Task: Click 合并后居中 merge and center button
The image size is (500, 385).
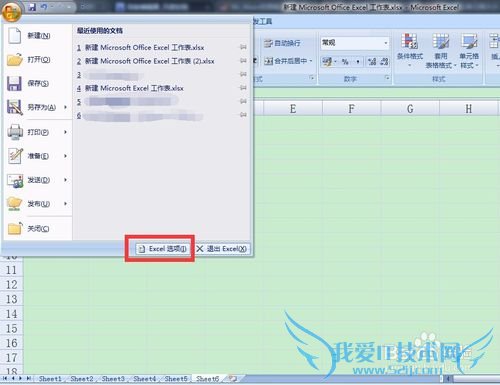Action: pyautogui.click(x=285, y=61)
